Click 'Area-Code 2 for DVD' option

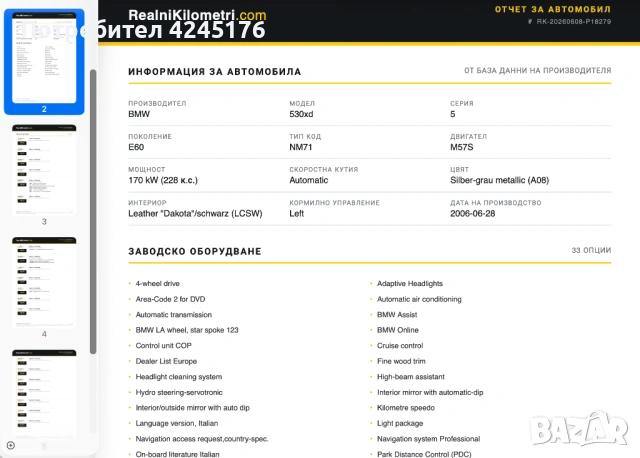pos(170,299)
